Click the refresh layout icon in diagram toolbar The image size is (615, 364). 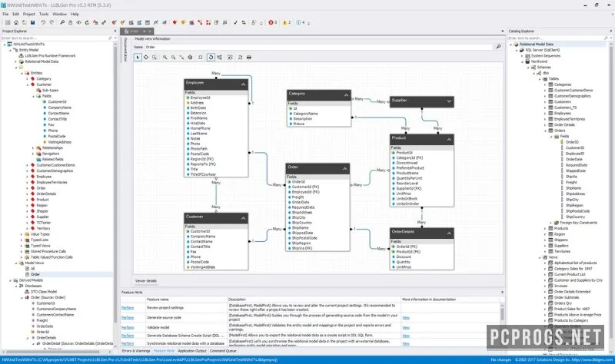tap(211, 57)
